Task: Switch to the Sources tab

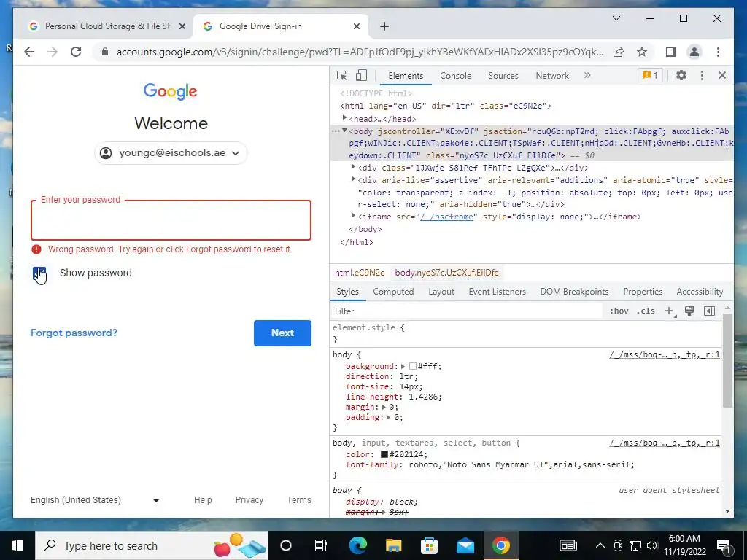Action: click(503, 76)
